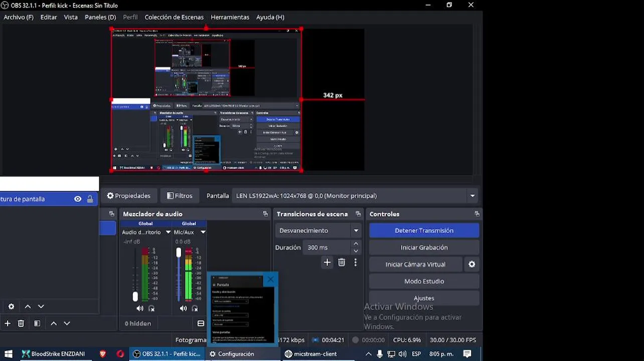Image resolution: width=644 pixels, height=361 pixels.
Task: Add a new scene transition
Action: point(327,262)
